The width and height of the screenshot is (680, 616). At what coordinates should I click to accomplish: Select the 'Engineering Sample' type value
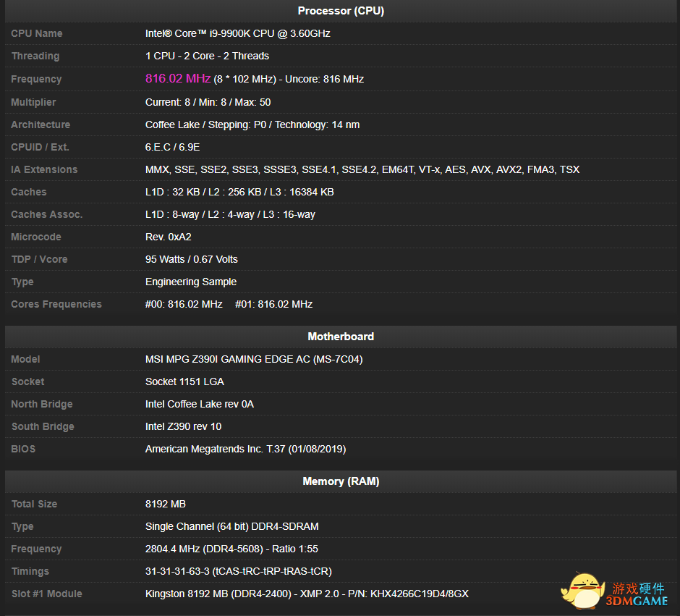click(191, 282)
